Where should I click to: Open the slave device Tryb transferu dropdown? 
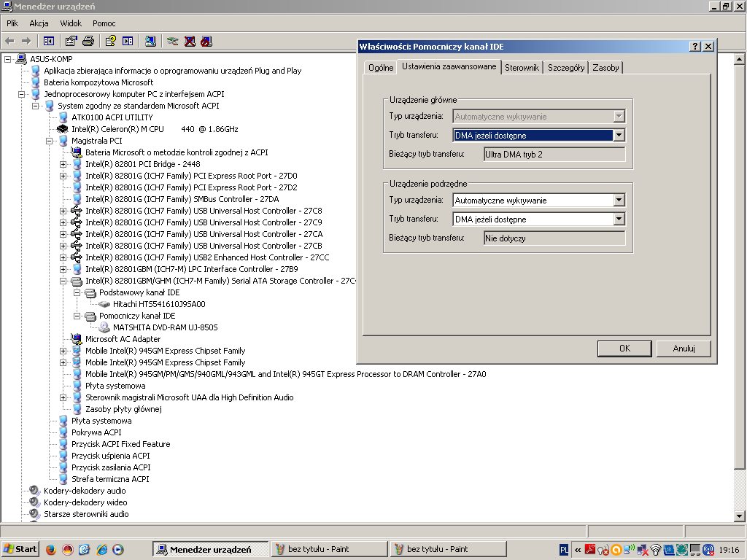pos(619,219)
